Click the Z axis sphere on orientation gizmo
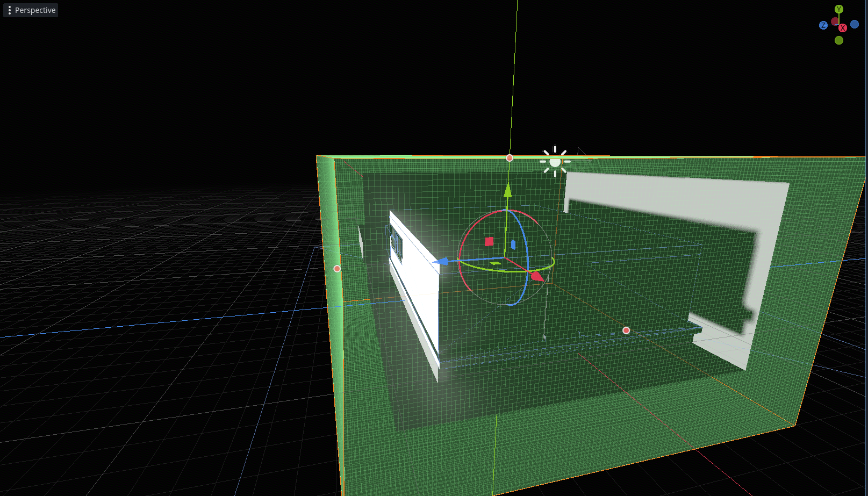Screen dimensions: 868x496 pyautogui.click(x=823, y=25)
